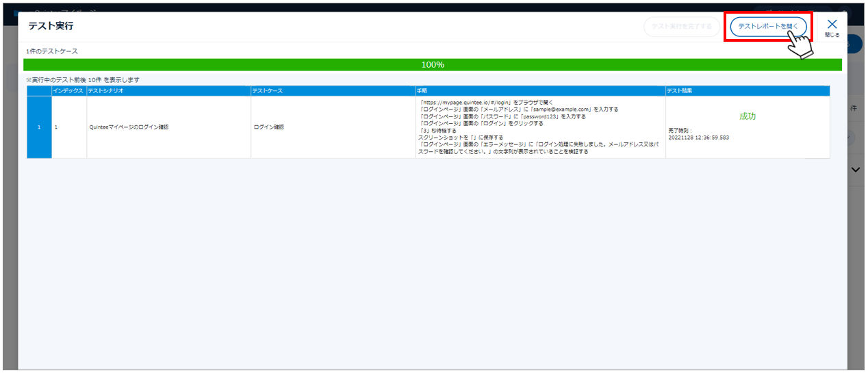
Task: Click the greyed-out テスト実行を完了する button
Action: coord(681,27)
